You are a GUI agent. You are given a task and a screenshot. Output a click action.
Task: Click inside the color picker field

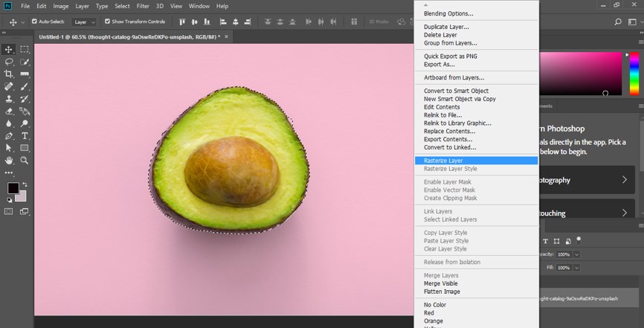[x=580, y=74]
